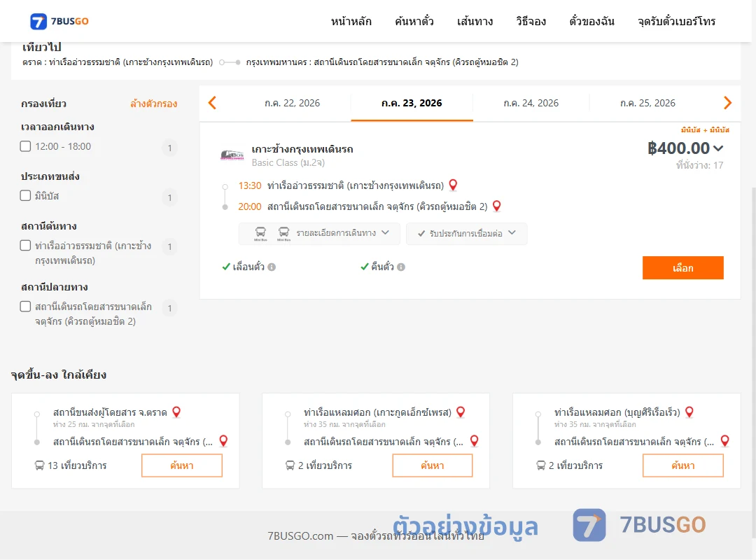Click the 20:00 arrival time
This screenshot has width=756, height=560.
point(250,206)
